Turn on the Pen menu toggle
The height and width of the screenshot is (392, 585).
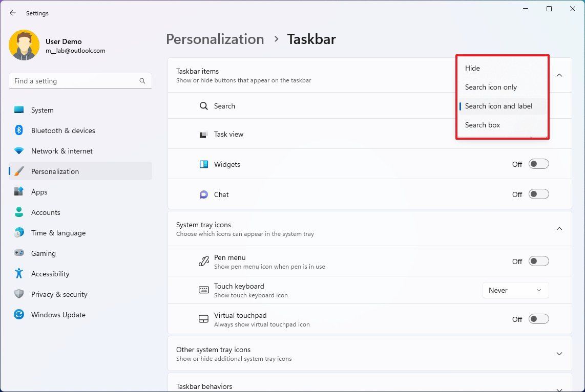(538, 261)
